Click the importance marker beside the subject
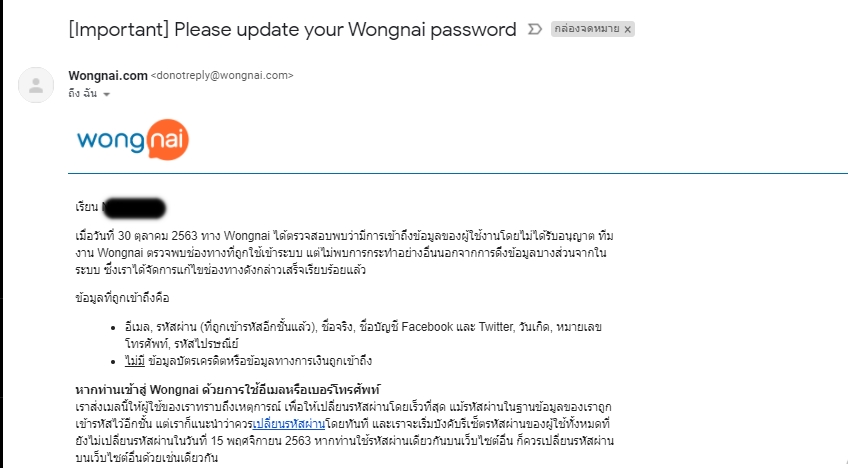Screen dimensions: 848x468 pos(534,29)
